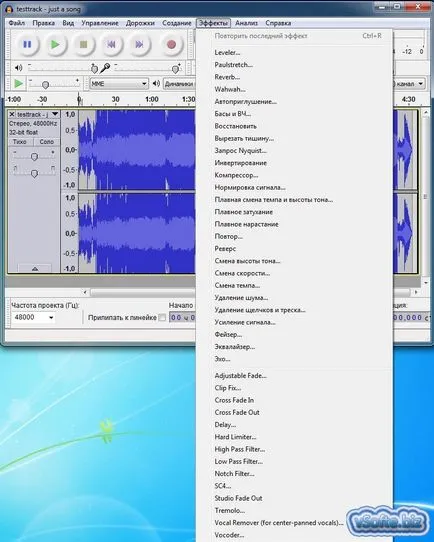Image resolution: width=434 pixels, height=542 pixels.
Task: Click Vocal Remover effect entry
Action: pos(279,523)
